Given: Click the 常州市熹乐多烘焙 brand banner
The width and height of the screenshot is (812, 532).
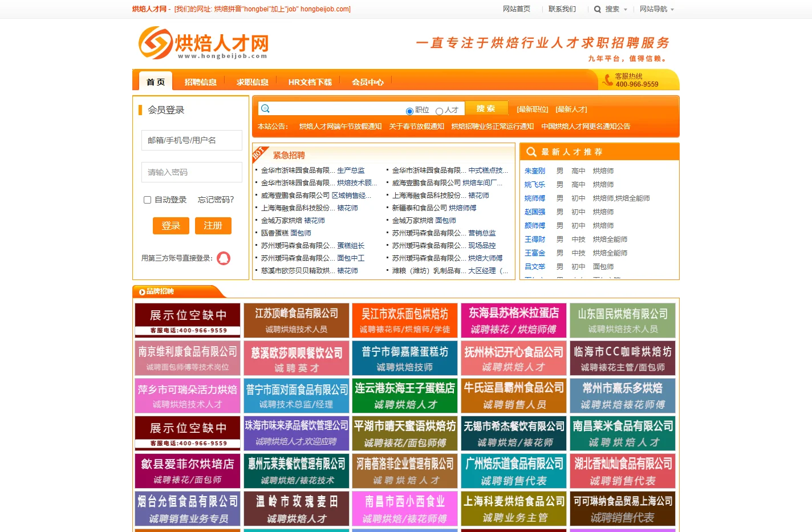Looking at the screenshot, I should (623, 396).
